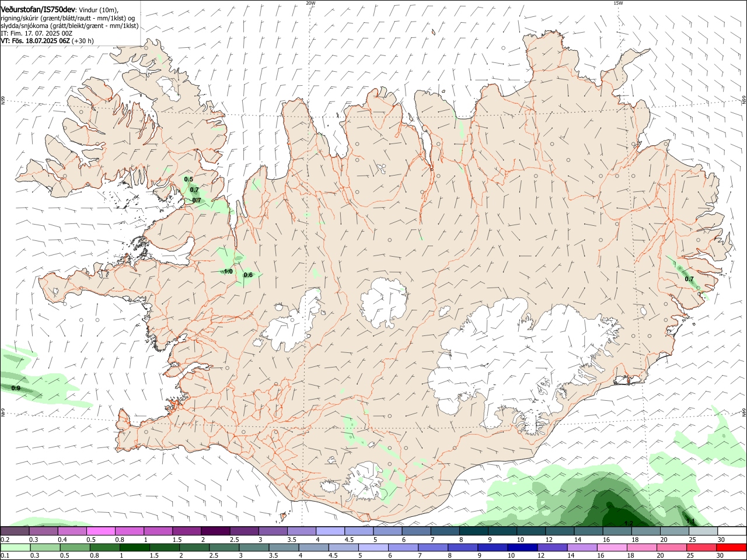Pick the dark teal 8 swatch in top scale
Screen dimensions: 747x560
point(473,531)
